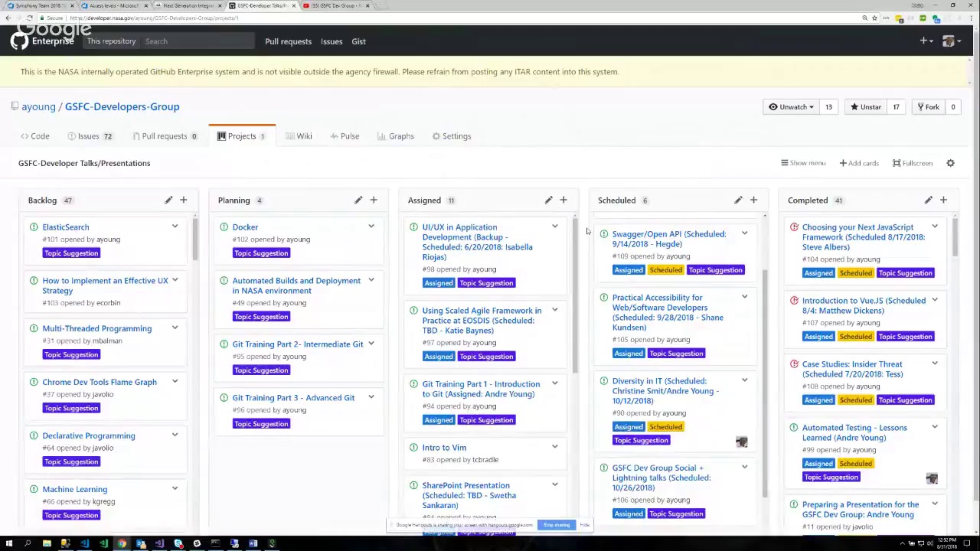Edit the Completed column with its pencil icon

point(928,201)
